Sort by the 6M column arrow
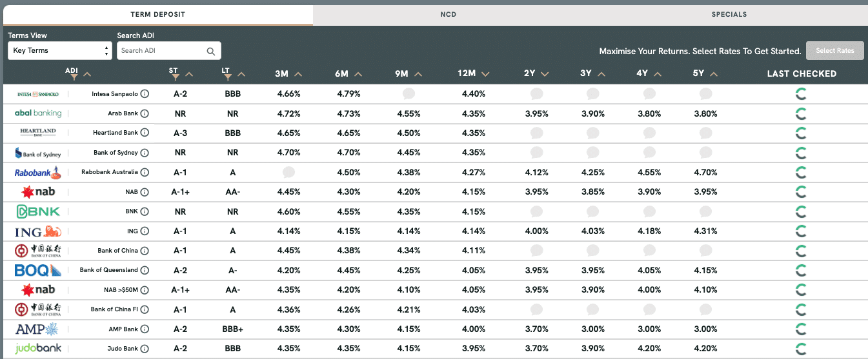Screen dimensions: 868x359 [x=358, y=74]
